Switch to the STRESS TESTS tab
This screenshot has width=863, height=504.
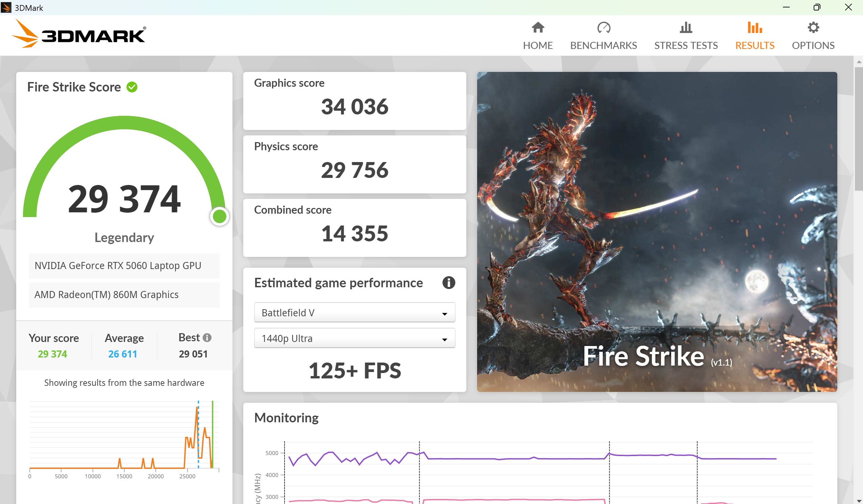pos(686,45)
